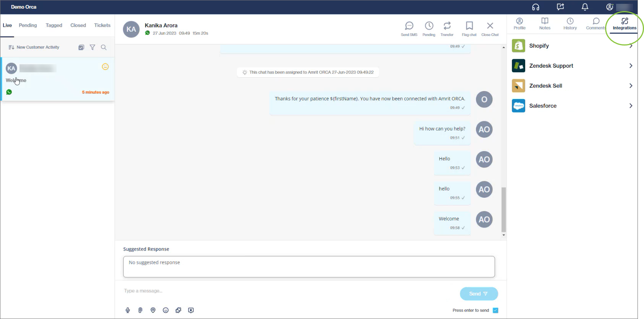Click the Send button
Viewport: 644px width, 319px height.
click(x=479, y=294)
